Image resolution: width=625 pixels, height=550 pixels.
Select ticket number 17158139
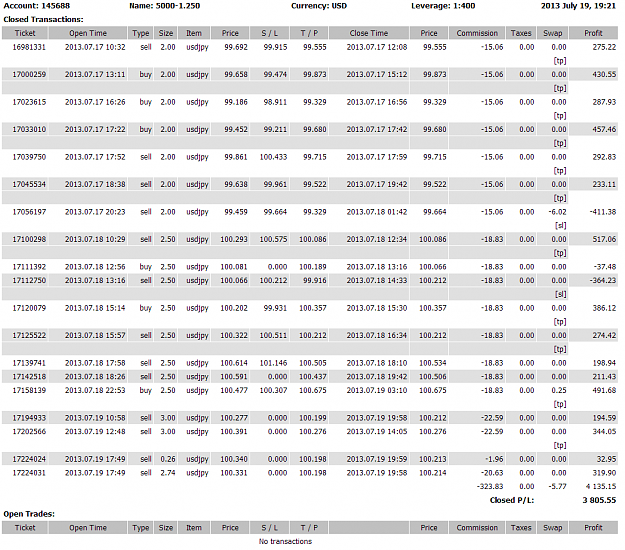tap(29, 391)
